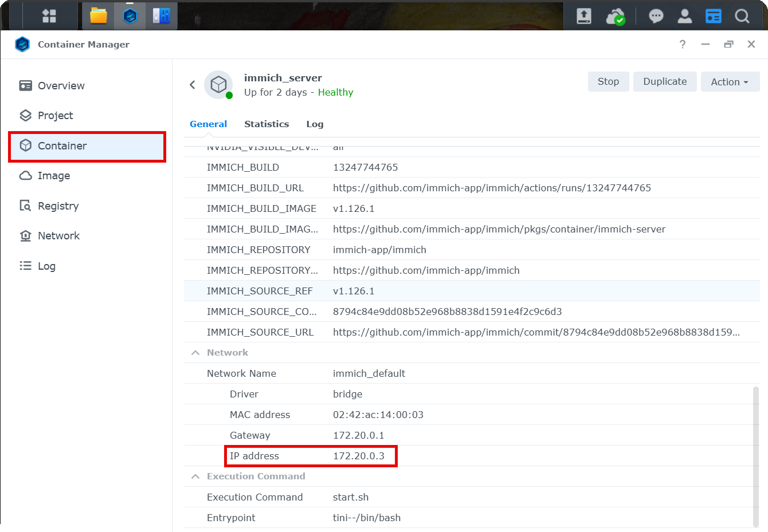Open the Registry section in sidebar
The image size is (768, 532).
pos(58,206)
